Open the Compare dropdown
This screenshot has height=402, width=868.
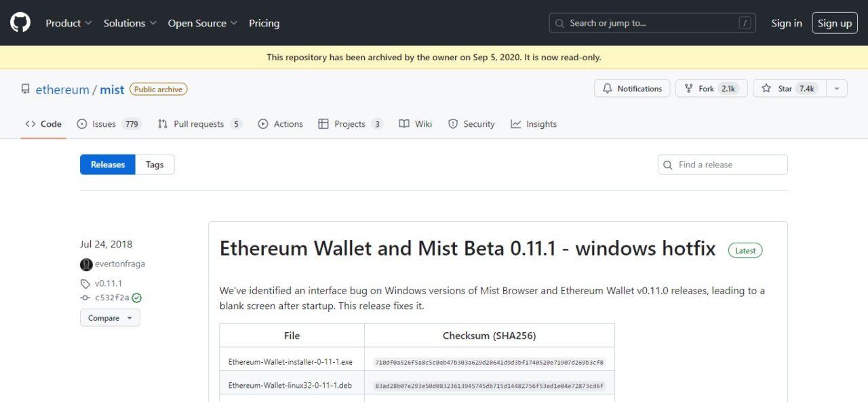click(110, 318)
